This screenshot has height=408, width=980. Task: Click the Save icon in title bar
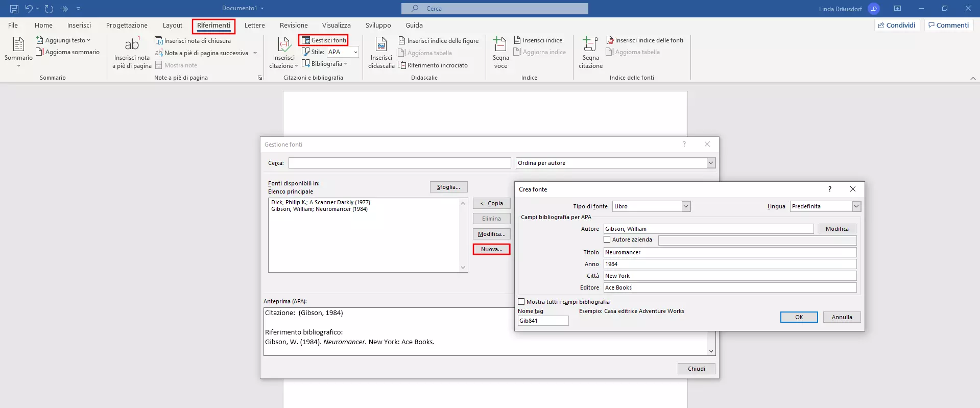click(14, 9)
